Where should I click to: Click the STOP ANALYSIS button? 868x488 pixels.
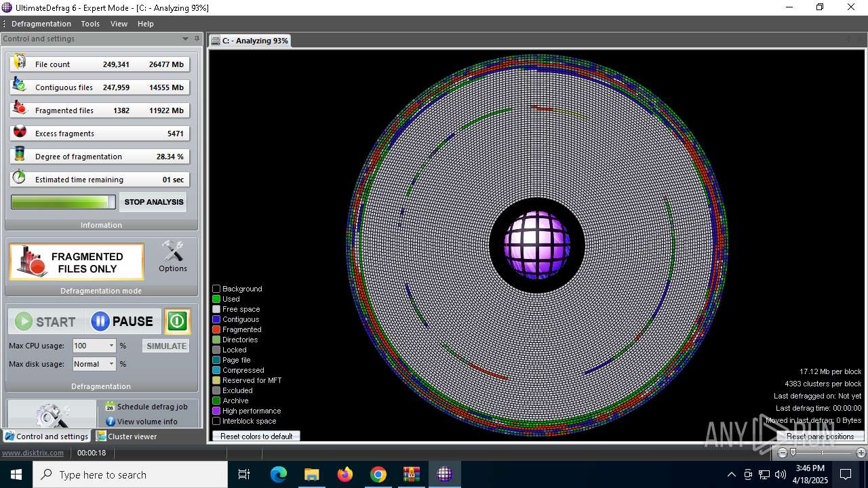pyautogui.click(x=153, y=202)
